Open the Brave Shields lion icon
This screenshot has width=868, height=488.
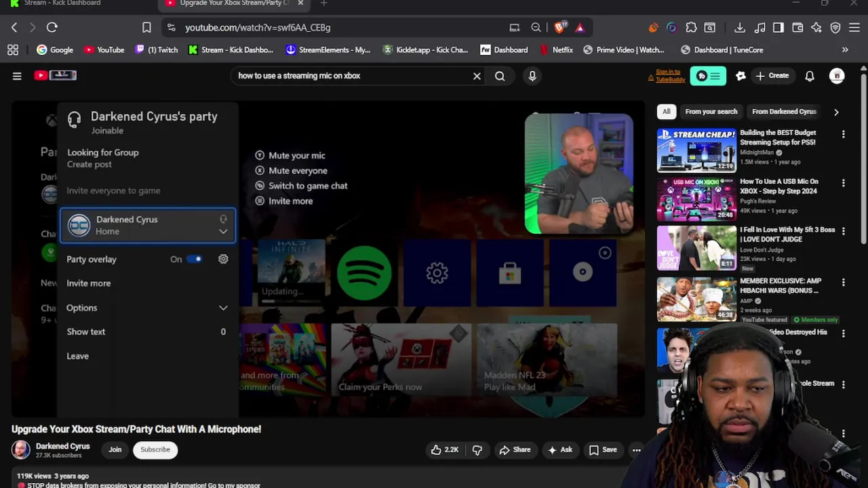559,28
